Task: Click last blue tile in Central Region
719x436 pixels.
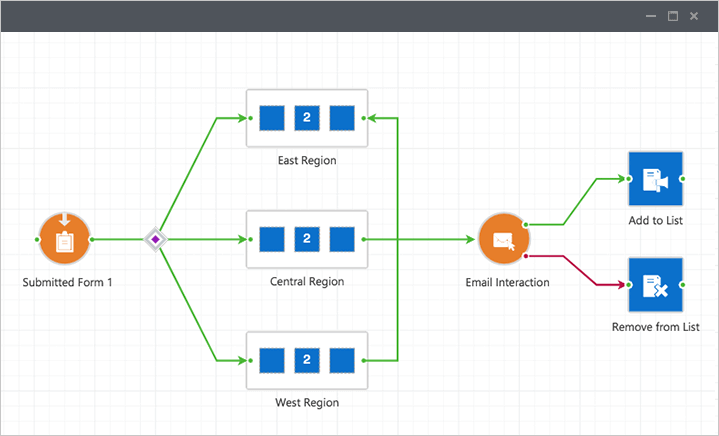Action: (x=342, y=239)
